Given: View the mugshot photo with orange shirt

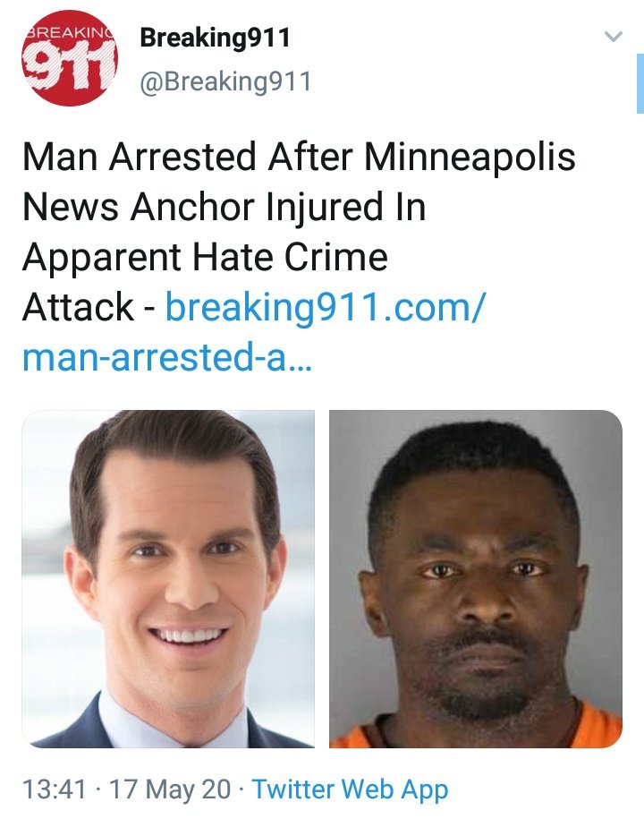Looking at the screenshot, I should click(x=476, y=579).
